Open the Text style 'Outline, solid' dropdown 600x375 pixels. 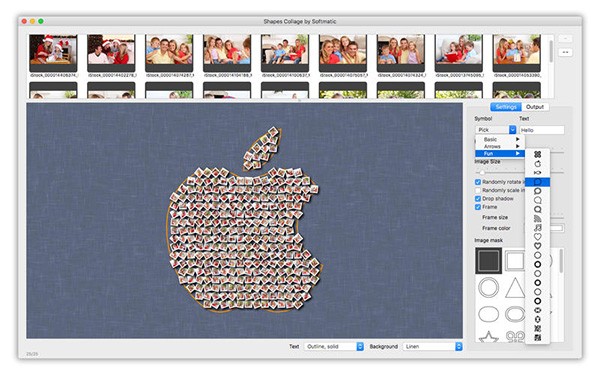[334, 346]
